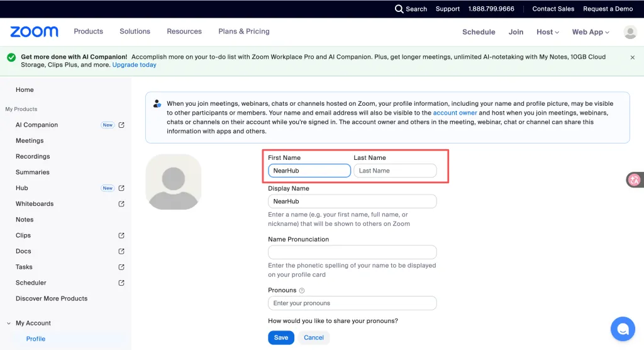Open the Search magnifier icon
The width and height of the screenshot is (644, 350).
[x=399, y=9]
